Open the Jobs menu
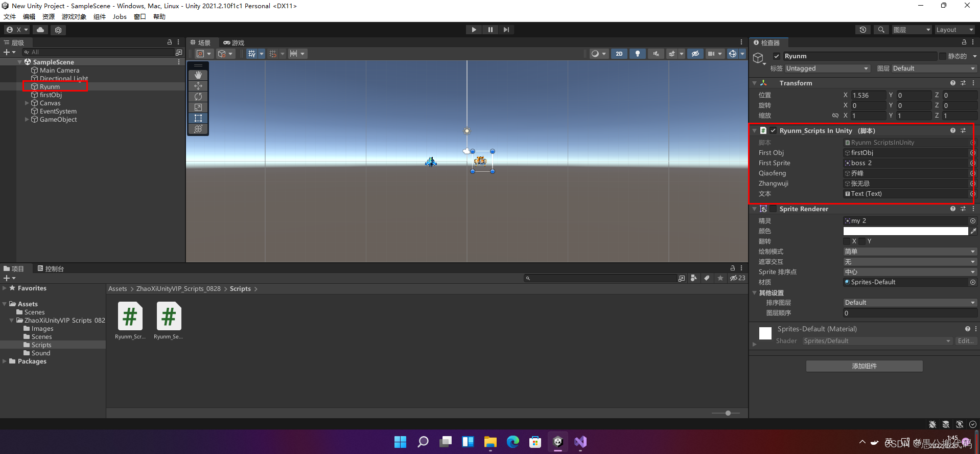The image size is (980, 454). (x=120, y=17)
